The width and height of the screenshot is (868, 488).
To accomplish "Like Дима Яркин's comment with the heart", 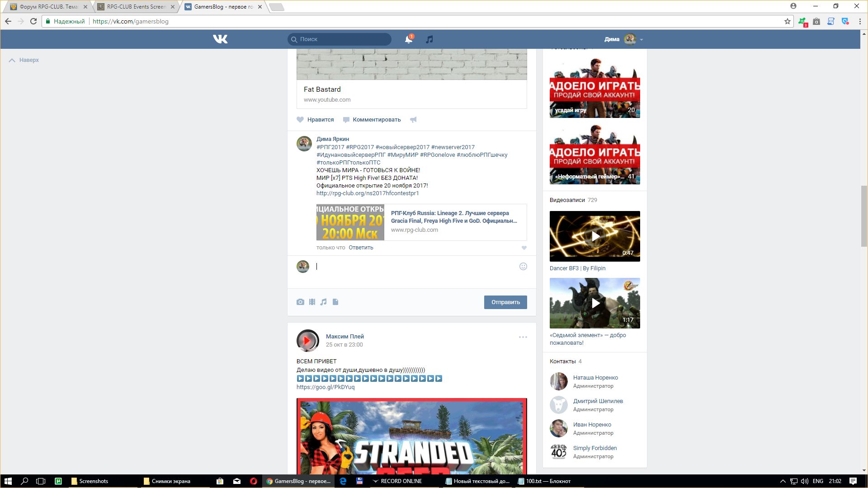I will coord(524,248).
